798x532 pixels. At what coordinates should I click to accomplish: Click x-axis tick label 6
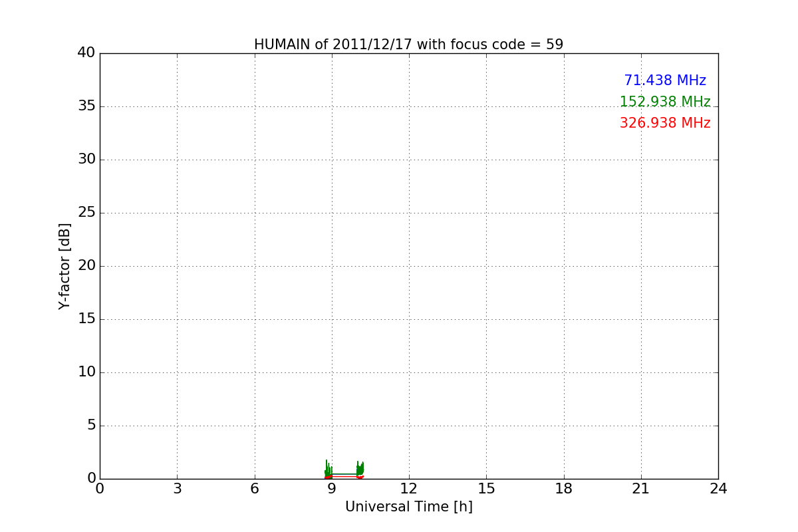pos(254,489)
